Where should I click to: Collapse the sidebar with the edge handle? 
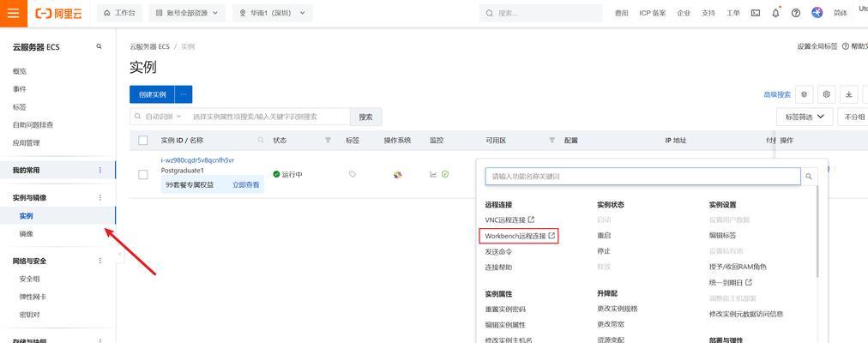click(x=120, y=254)
